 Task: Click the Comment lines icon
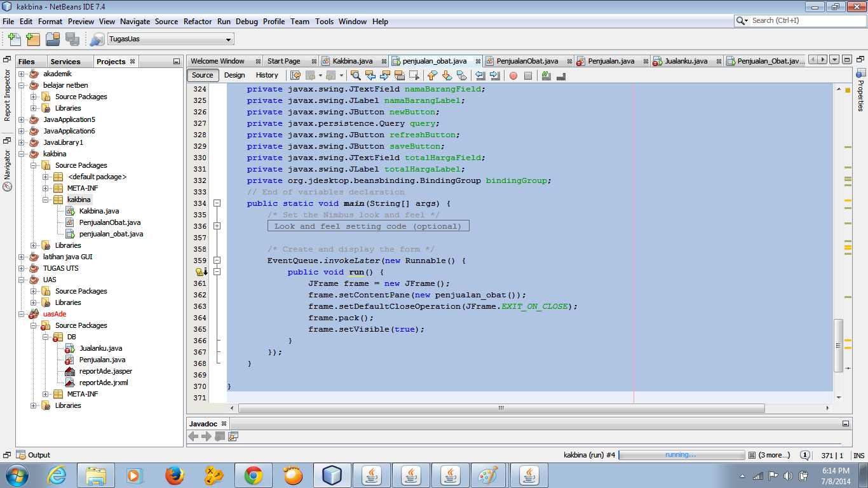point(546,76)
